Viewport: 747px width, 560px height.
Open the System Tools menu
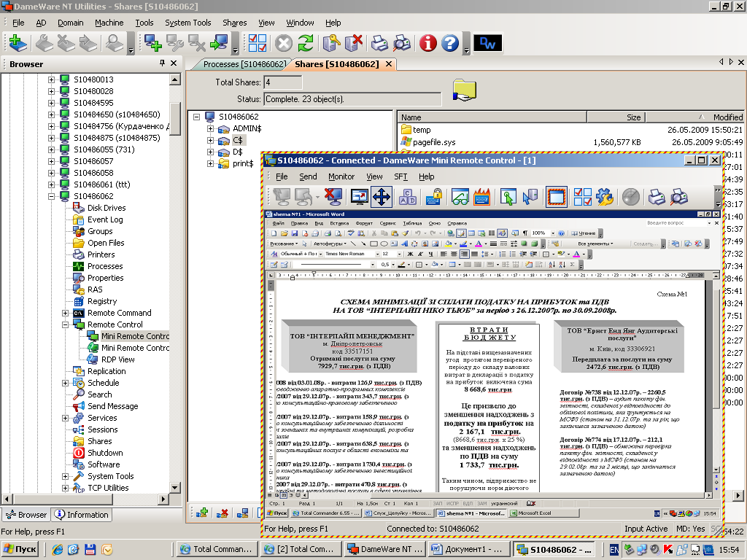click(x=187, y=23)
